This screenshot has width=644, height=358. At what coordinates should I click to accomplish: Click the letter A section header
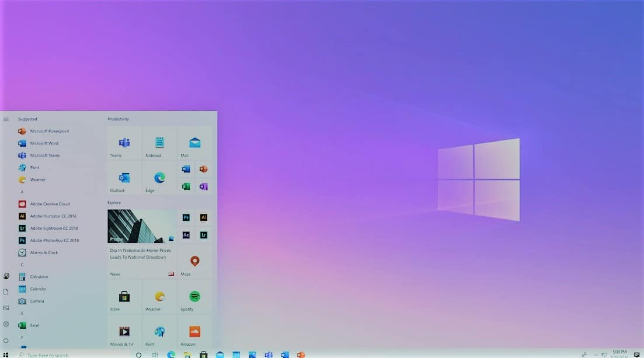point(22,192)
